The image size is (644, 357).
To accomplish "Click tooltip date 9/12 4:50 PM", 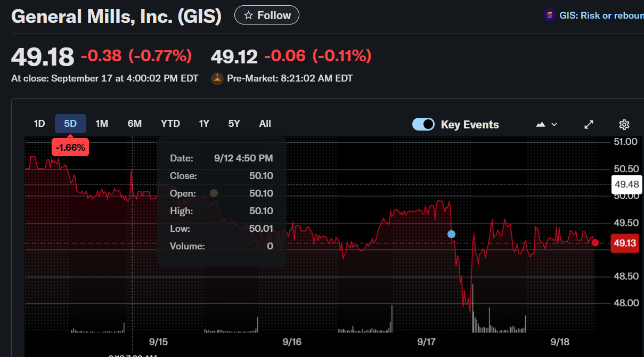I will click(x=243, y=158).
